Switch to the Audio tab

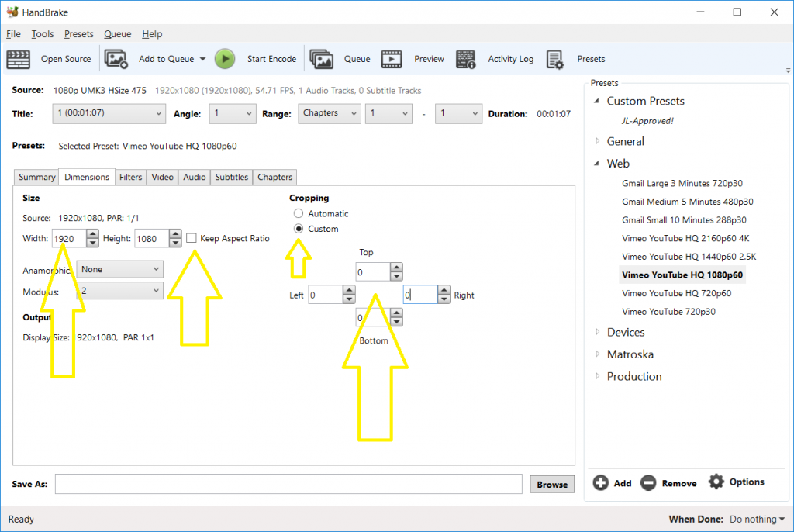pos(195,177)
